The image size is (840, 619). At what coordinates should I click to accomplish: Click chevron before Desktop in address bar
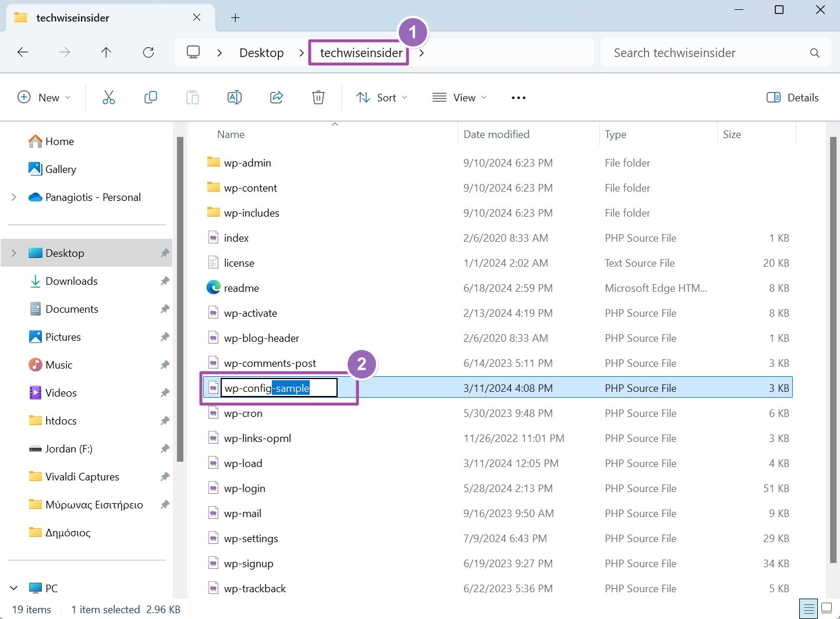pos(219,53)
